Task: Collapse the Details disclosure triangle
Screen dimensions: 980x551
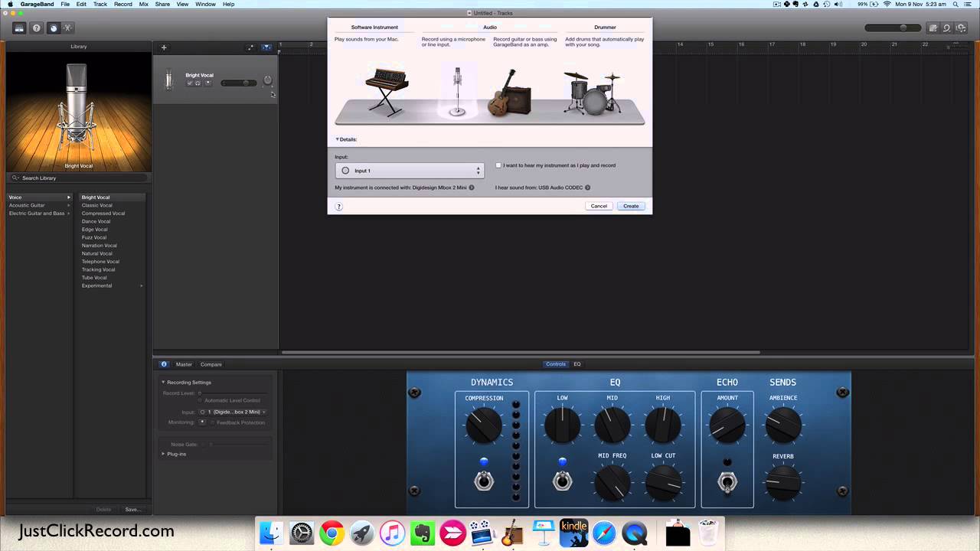Action: point(338,139)
